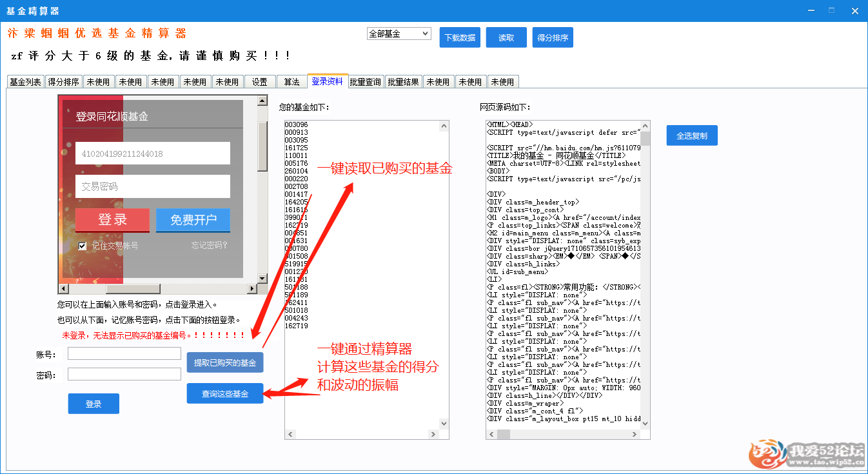Click the 登录同花顺基金 heading
The height and width of the screenshot is (474, 868).
tap(112, 116)
